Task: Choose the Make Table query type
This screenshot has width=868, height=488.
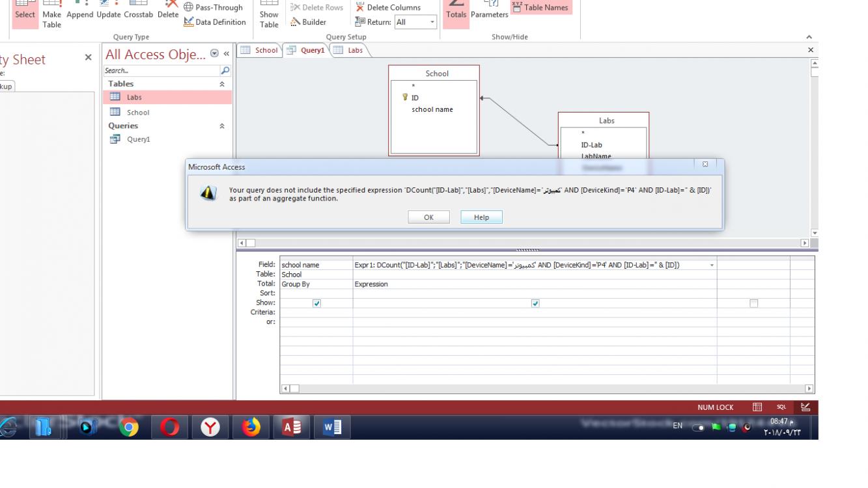Action: (52, 15)
